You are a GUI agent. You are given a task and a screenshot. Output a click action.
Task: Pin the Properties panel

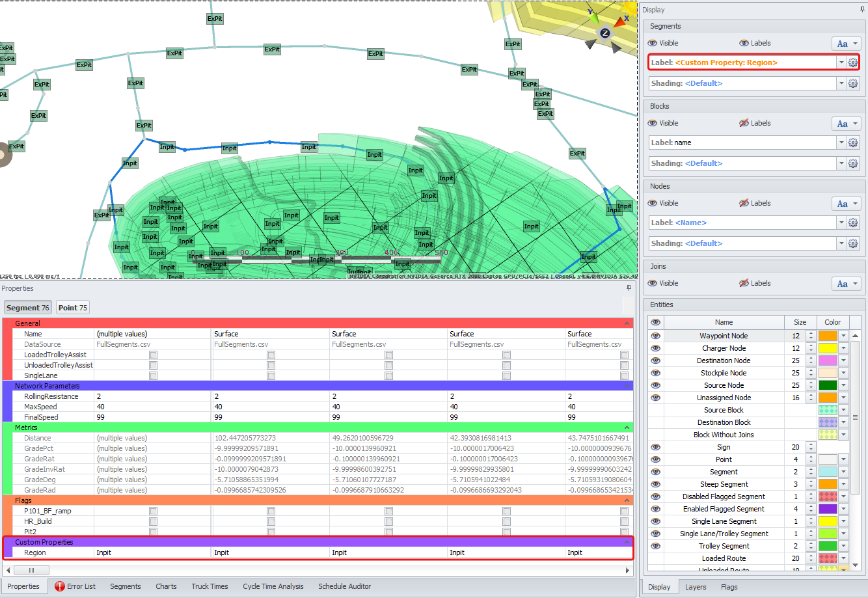click(629, 288)
